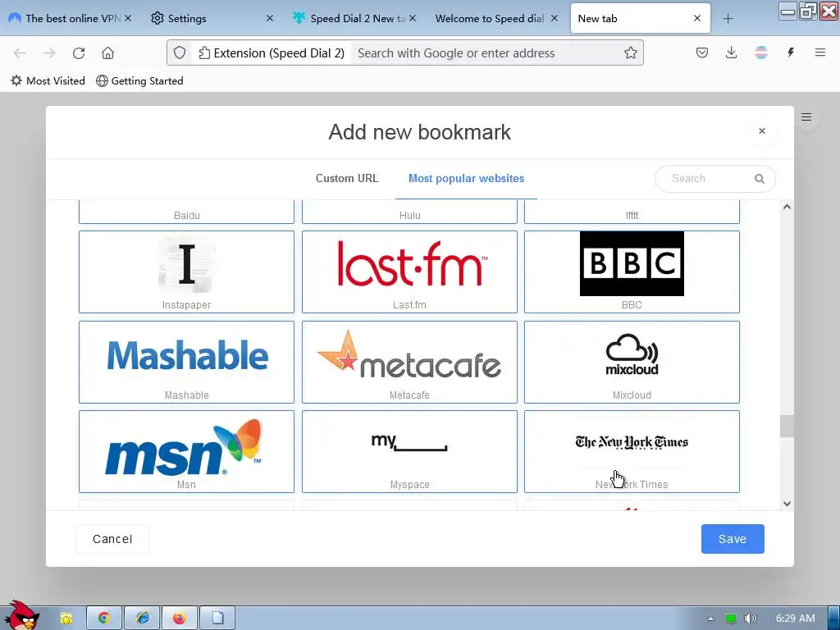Viewport: 840px width, 630px height.
Task: Choose the New York Times tile
Action: pyautogui.click(x=632, y=451)
